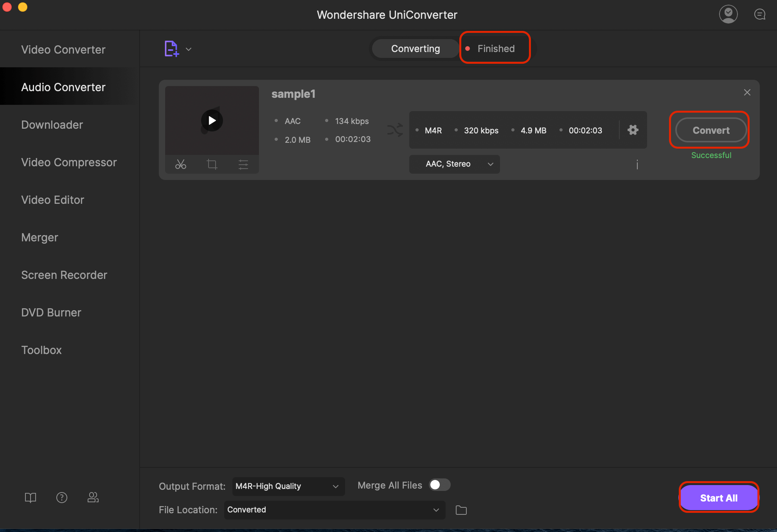The width and height of the screenshot is (777, 532).
Task: Open output folder icon
Action: [461, 510]
